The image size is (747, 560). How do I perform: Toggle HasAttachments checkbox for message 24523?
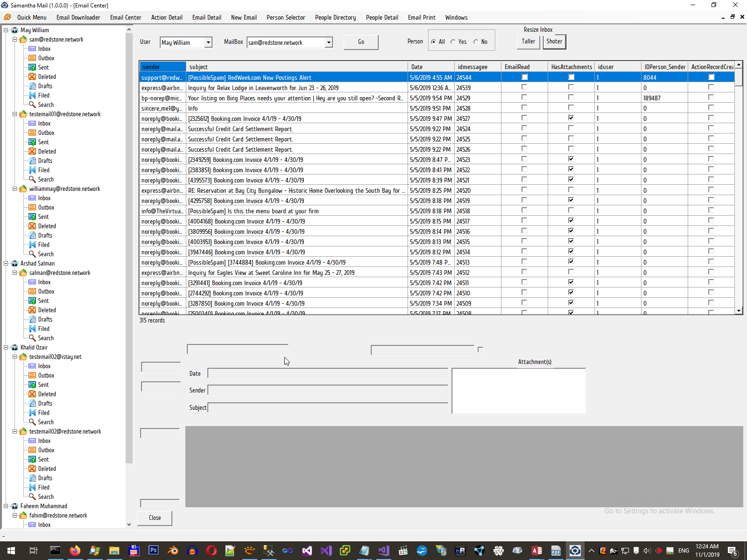click(x=571, y=159)
